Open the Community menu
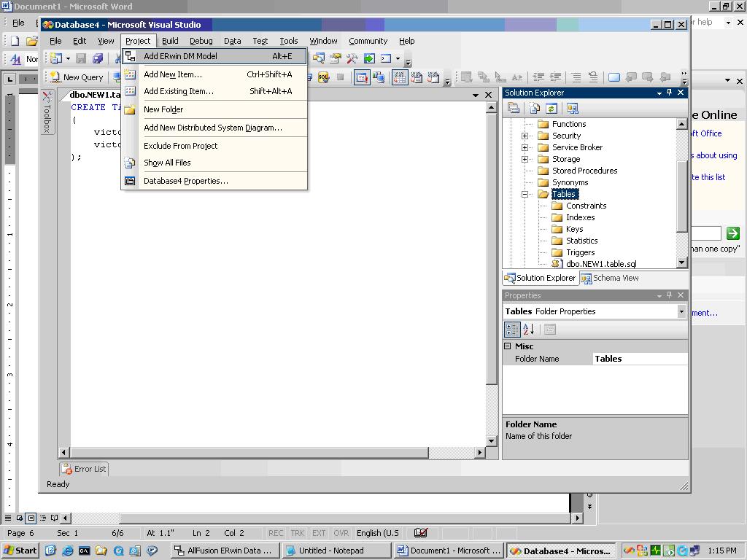 point(368,41)
